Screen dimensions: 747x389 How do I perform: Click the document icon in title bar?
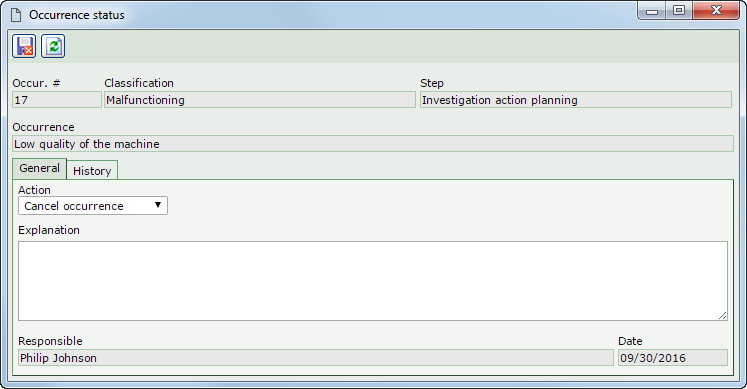[16, 15]
